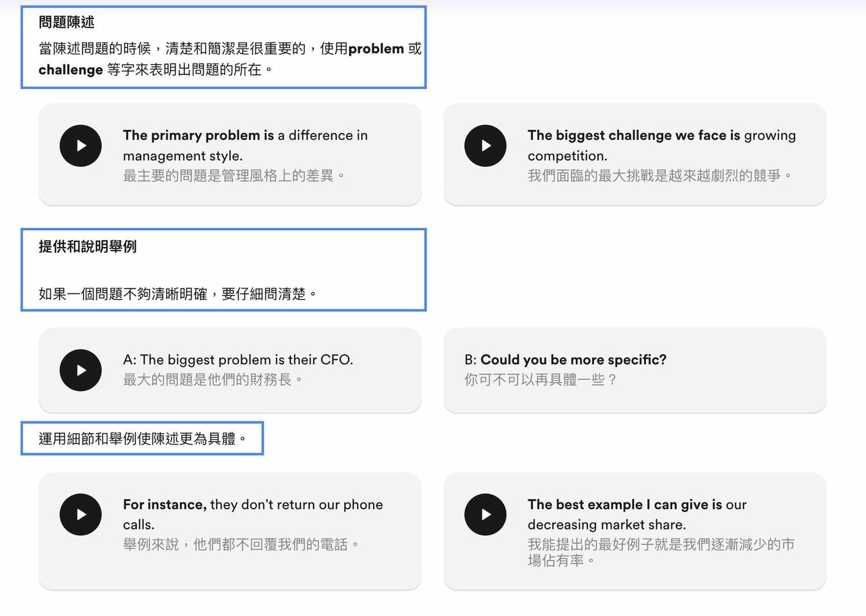Image resolution: width=866 pixels, height=616 pixels.
Task: Click the "decreasing market share" sentence text
Action: tap(637, 514)
